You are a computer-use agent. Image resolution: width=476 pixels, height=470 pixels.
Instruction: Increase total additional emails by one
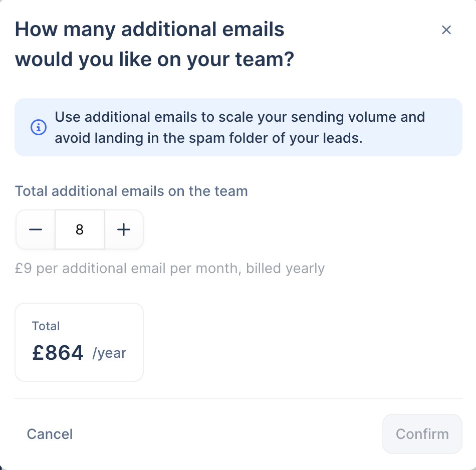tap(123, 229)
